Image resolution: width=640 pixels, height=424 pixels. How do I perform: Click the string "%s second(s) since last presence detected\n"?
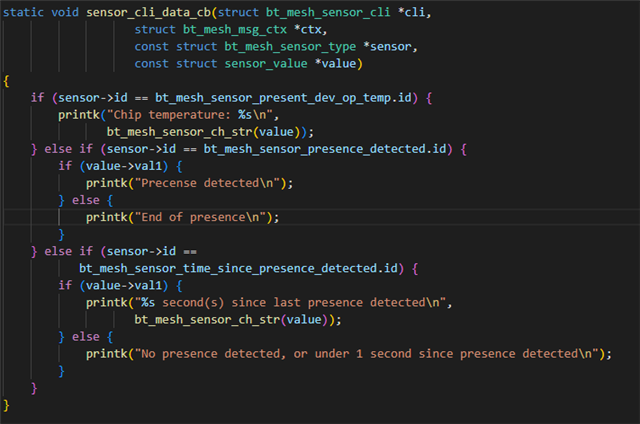(290, 303)
